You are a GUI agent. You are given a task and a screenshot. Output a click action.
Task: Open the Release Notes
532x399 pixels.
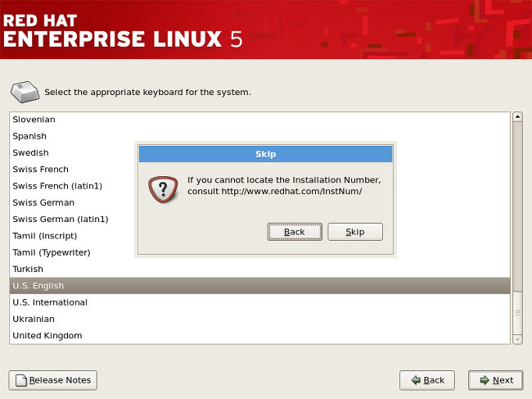tap(53, 380)
